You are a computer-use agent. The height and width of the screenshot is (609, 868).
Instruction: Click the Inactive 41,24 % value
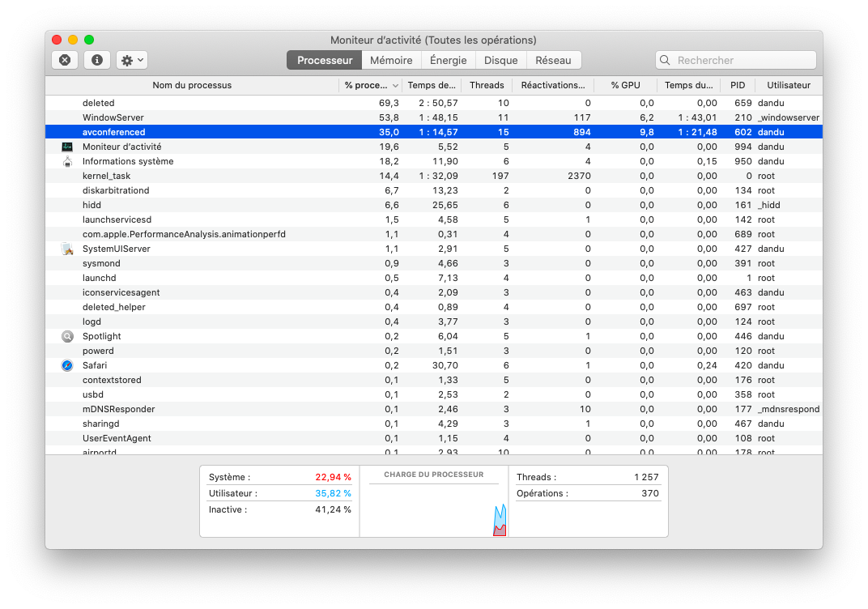[x=334, y=509]
